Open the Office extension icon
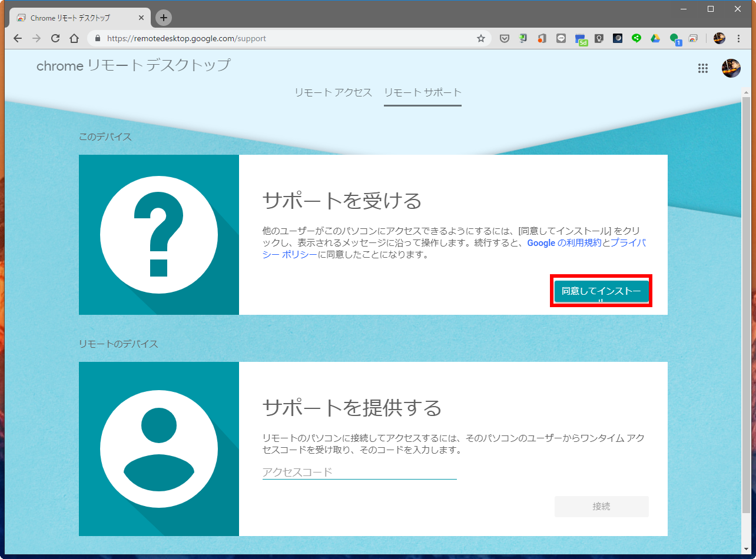The height and width of the screenshot is (559, 756). tap(542, 38)
